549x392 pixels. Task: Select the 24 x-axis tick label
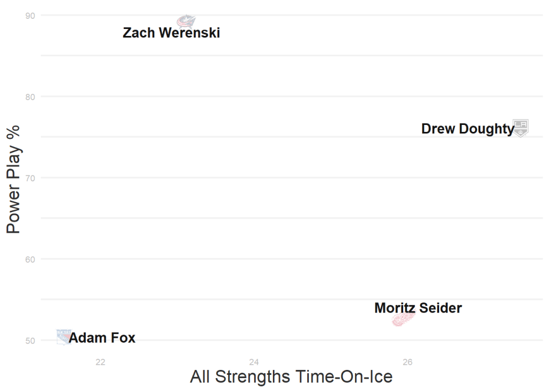pyautogui.click(x=254, y=362)
